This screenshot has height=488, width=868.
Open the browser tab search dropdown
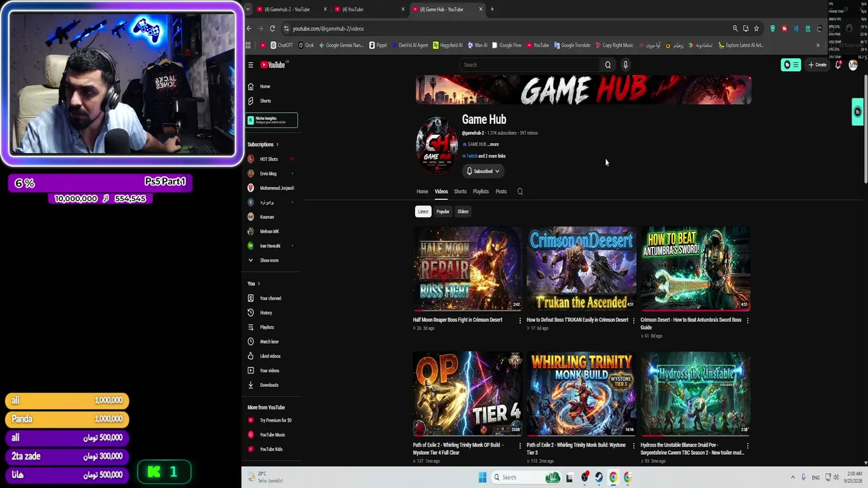click(249, 9)
